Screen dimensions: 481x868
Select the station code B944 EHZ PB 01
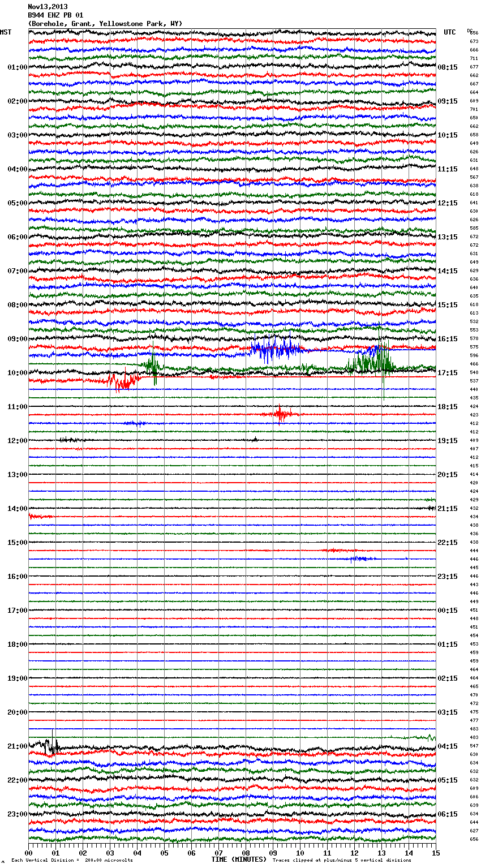55,15
